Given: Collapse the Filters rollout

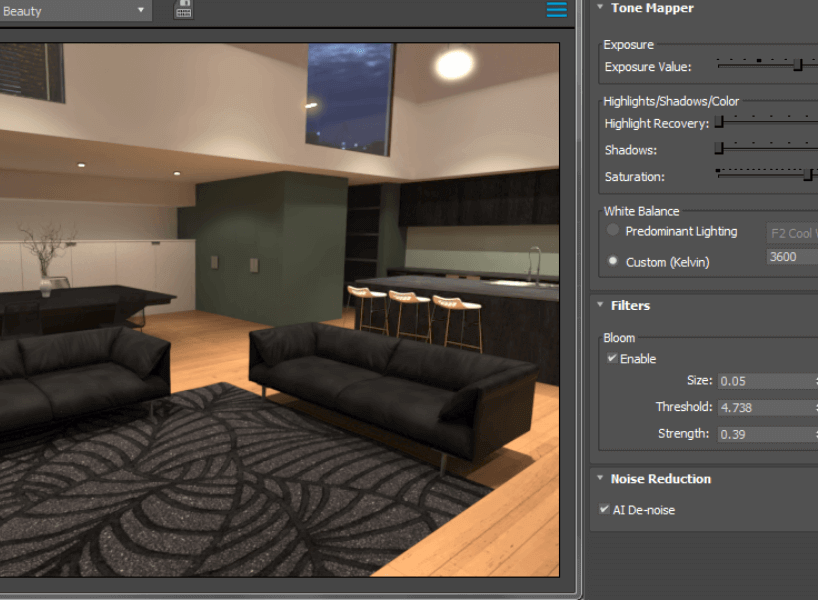Looking at the screenshot, I should pyautogui.click(x=600, y=306).
